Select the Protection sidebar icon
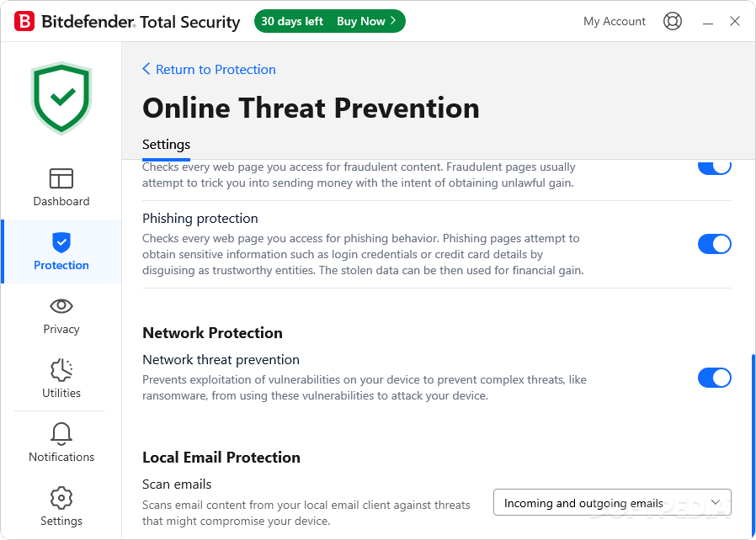The height and width of the screenshot is (540, 756). (61, 251)
